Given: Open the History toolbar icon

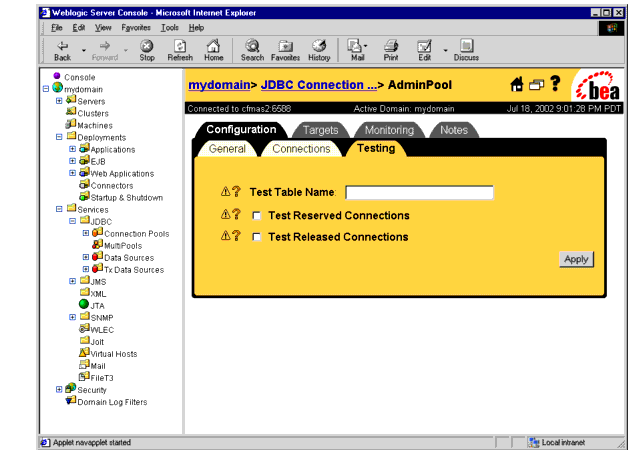Looking at the screenshot, I should (x=319, y=51).
